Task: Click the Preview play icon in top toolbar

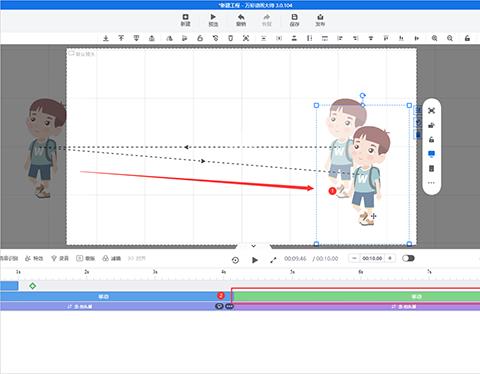Action: point(213,17)
